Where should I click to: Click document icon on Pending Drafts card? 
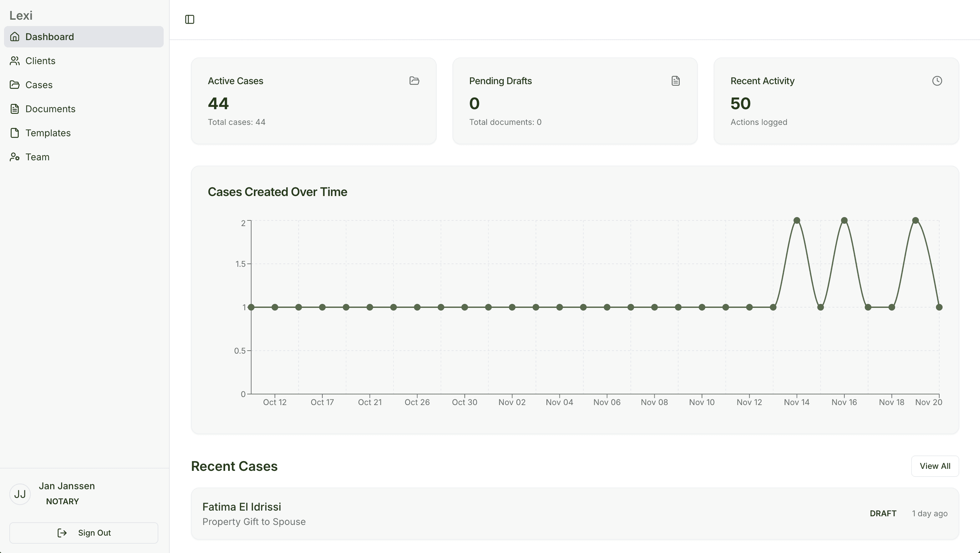pos(675,80)
